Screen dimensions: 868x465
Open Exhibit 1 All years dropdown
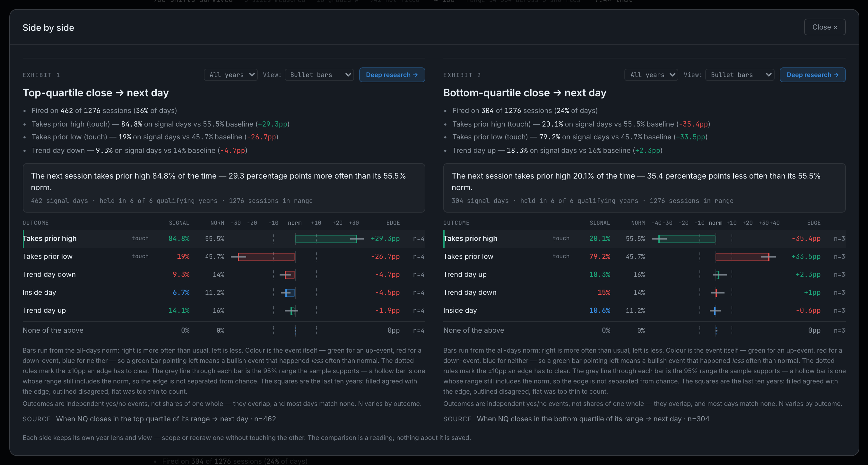(230, 75)
